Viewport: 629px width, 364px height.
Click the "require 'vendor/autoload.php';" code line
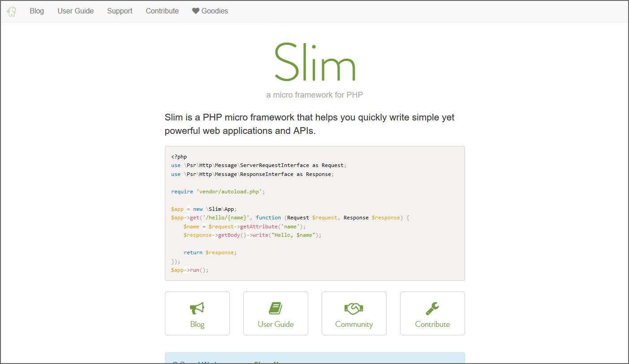[x=218, y=192]
